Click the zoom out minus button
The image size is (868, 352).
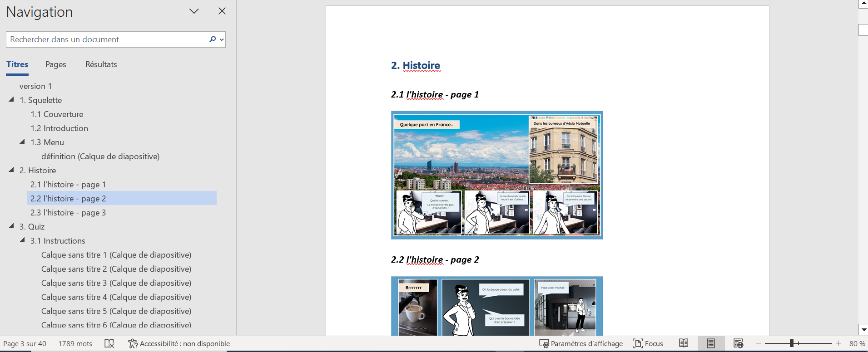point(758,343)
